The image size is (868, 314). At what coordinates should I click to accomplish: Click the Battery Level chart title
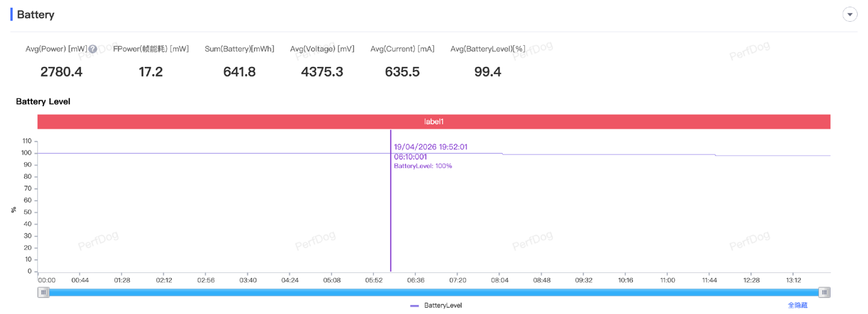tap(43, 102)
